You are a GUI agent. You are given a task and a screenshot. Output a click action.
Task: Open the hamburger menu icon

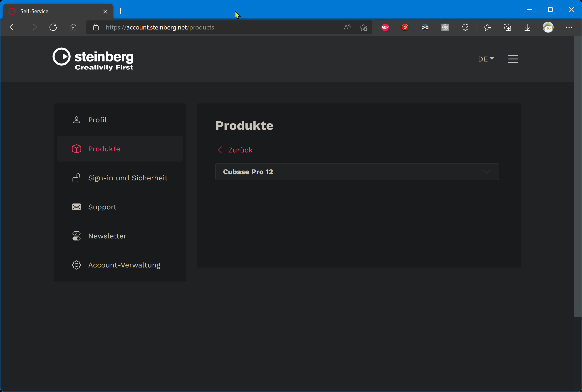click(x=513, y=59)
